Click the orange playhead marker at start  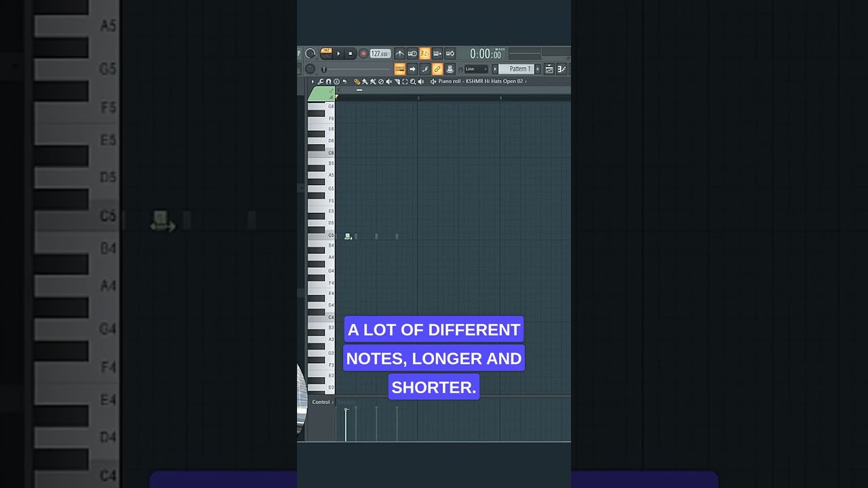pyautogui.click(x=336, y=96)
